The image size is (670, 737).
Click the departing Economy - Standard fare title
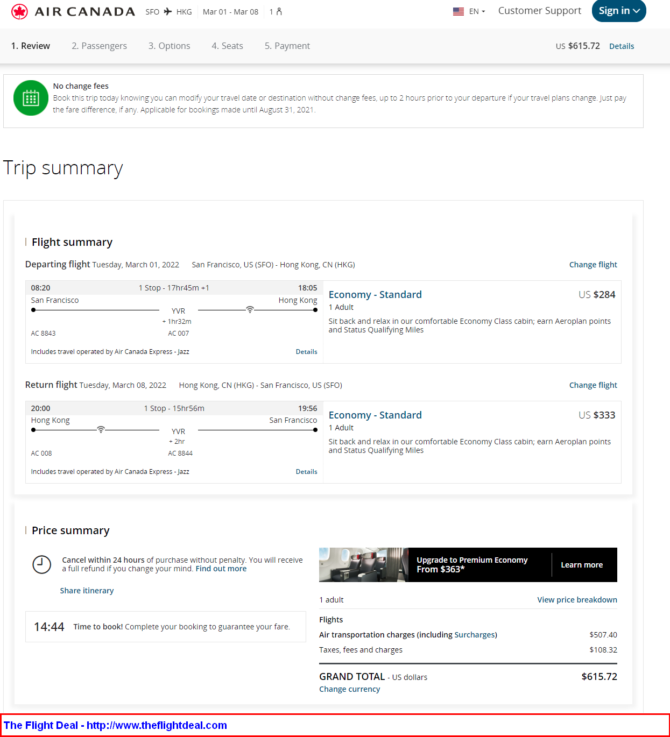(x=375, y=295)
